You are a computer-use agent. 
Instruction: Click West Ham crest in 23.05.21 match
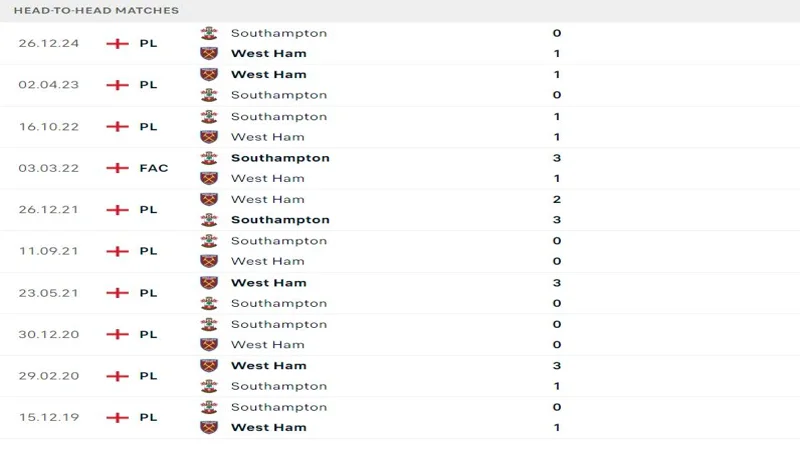point(209,283)
